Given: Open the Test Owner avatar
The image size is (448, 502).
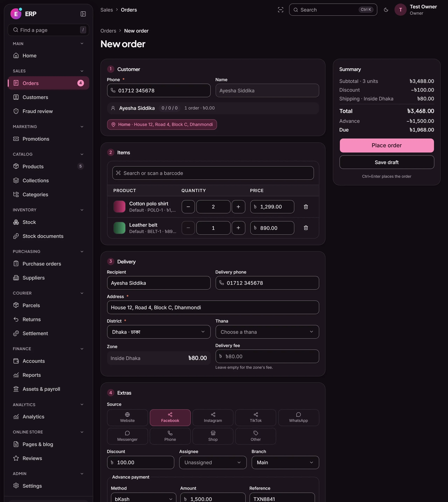Looking at the screenshot, I should coord(401,10).
